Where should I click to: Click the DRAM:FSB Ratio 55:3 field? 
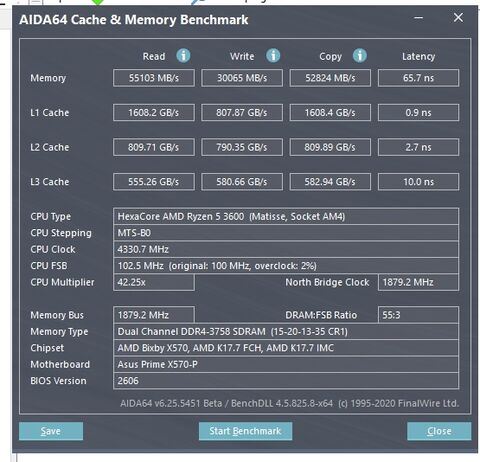click(x=418, y=315)
